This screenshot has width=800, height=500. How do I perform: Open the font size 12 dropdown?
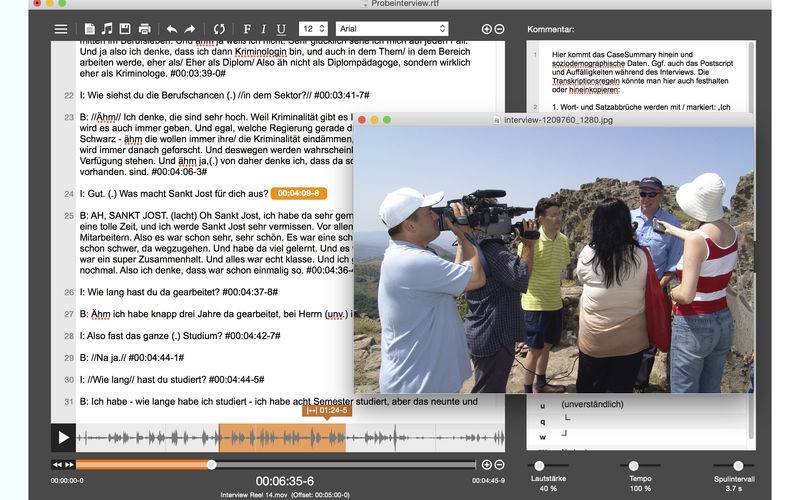[x=313, y=29]
